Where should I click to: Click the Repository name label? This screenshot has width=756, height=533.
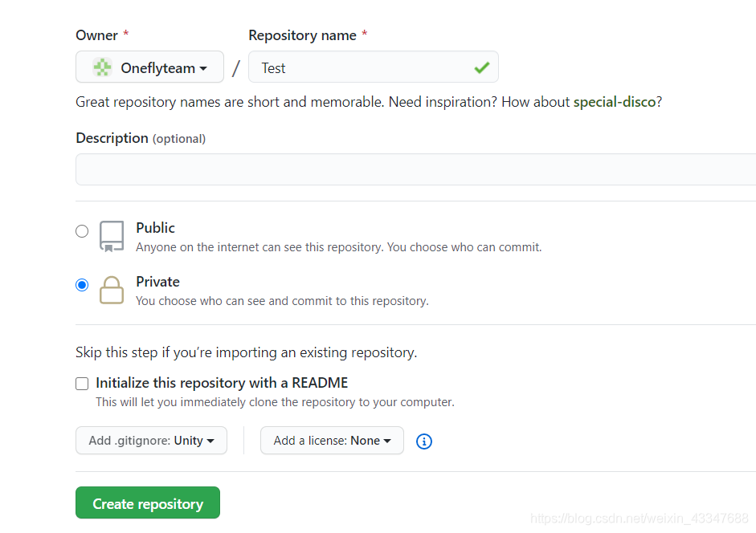(x=302, y=35)
